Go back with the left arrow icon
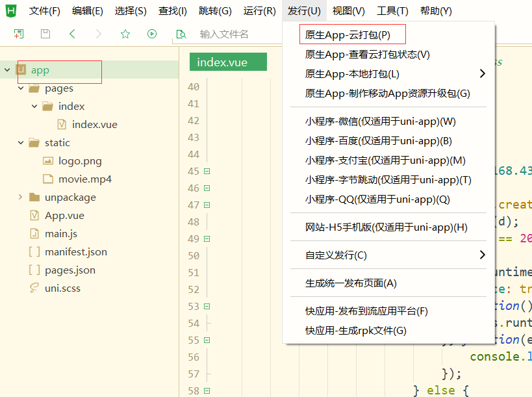Viewport: 532px width, 397px height. (72, 34)
